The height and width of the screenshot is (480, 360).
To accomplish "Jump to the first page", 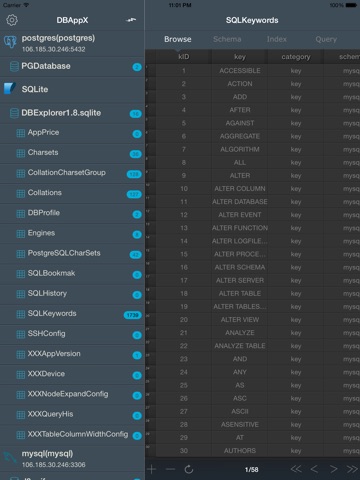I will coord(296,469).
